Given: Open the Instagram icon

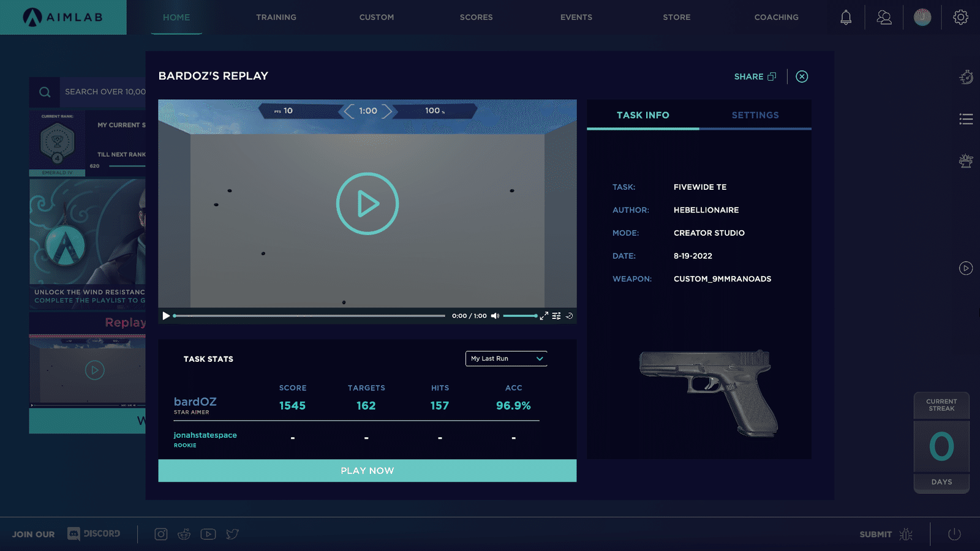Looking at the screenshot, I should point(161,534).
